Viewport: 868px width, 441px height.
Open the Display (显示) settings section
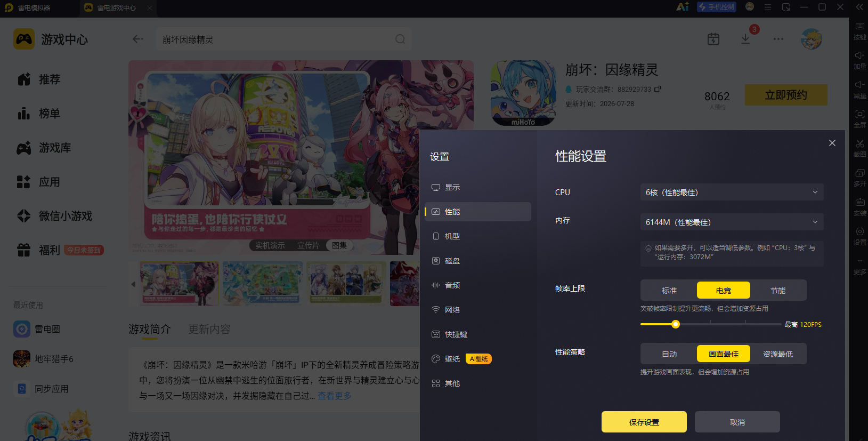tap(477, 187)
